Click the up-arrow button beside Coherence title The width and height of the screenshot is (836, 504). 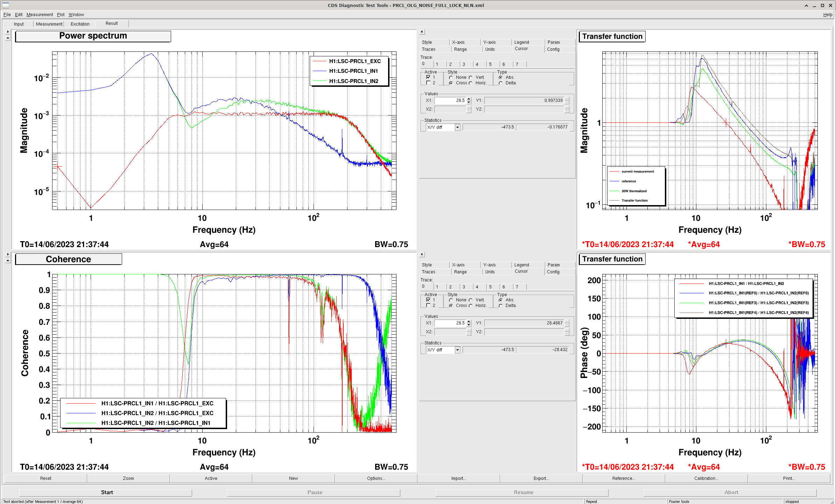tap(8, 260)
